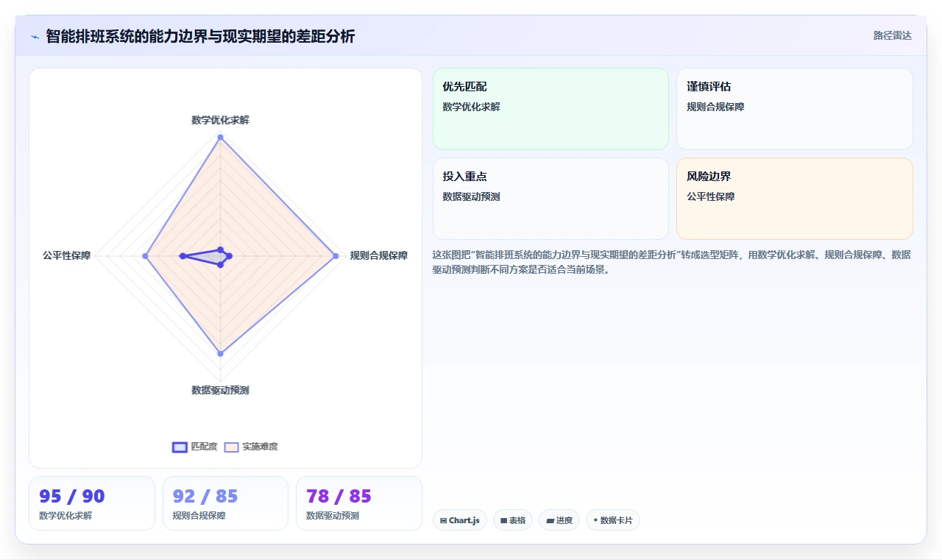This screenshot has height=560, width=942.
Task: Open the 优先匹配 green card
Action: tap(550, 109)
